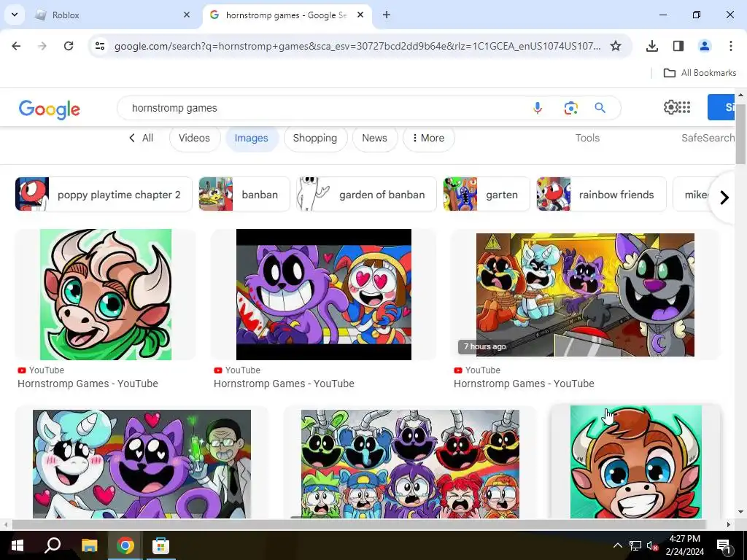Open the notification center icon

coord(724,545)
